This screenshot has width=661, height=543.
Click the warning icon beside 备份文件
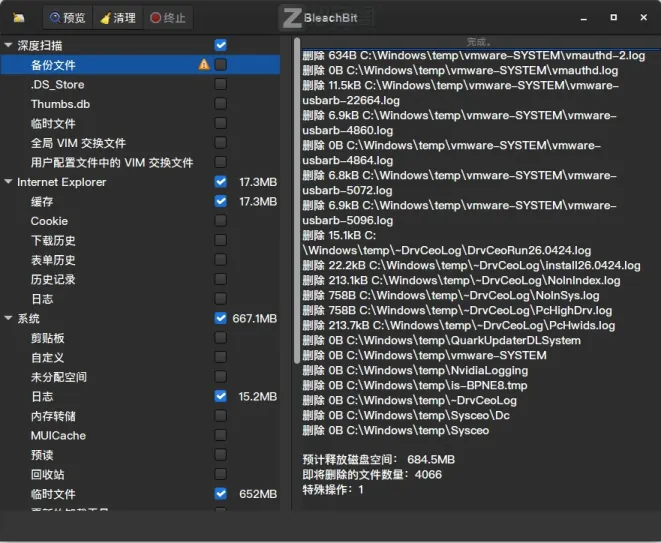coord(204,65)
